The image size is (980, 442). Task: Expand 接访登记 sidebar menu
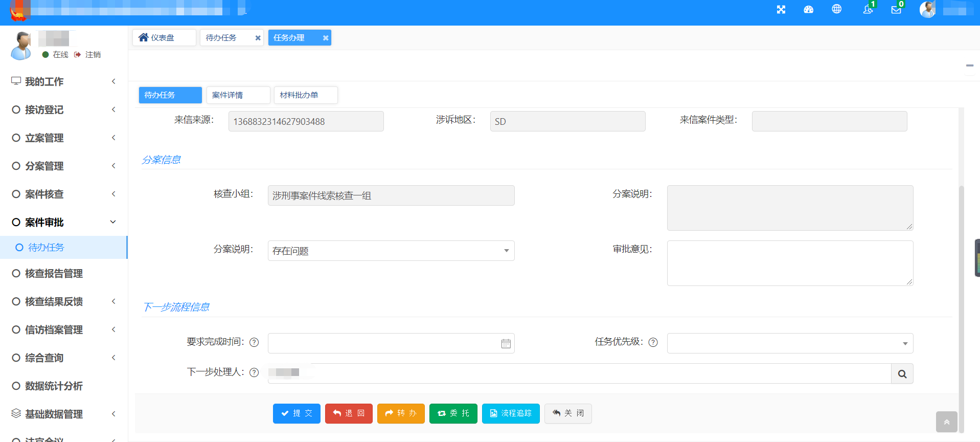pyautogui.click(x=63, y=109)
